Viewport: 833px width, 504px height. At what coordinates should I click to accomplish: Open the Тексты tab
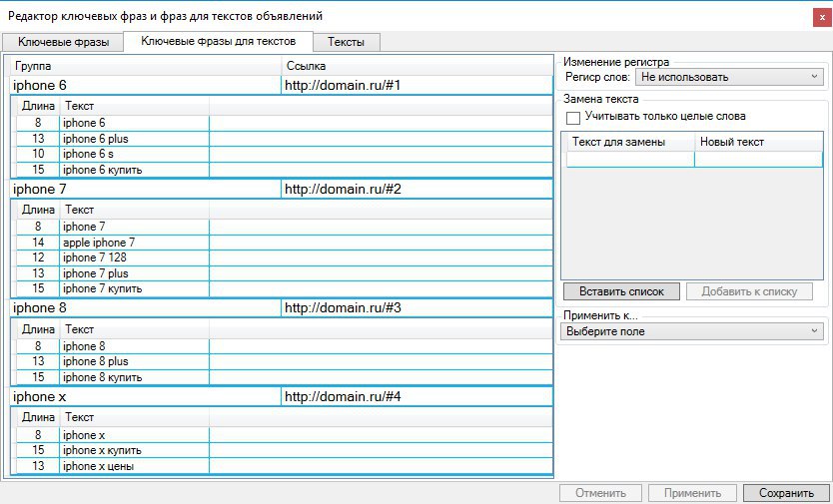347,42
